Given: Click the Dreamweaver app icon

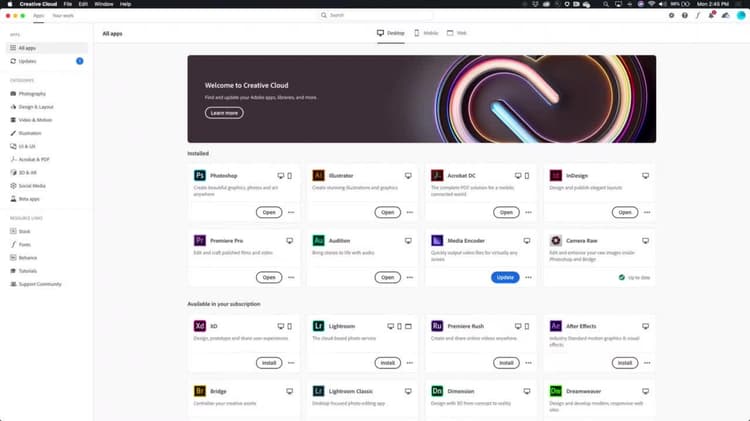Looking at the screenshot, I should pos(555,391).
